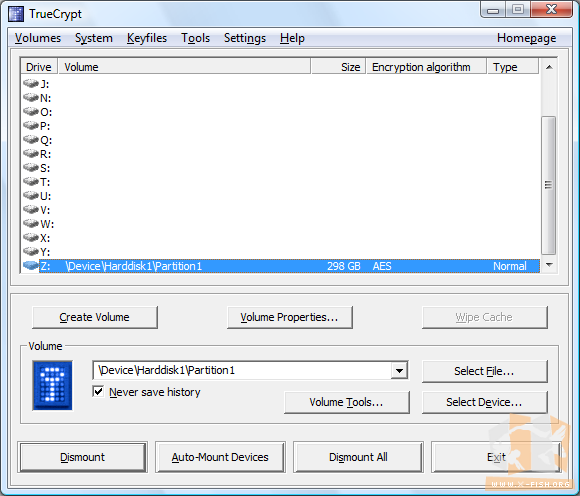
Task: Click scroll-up arrow of drive list
Action: tap(549, 67)
